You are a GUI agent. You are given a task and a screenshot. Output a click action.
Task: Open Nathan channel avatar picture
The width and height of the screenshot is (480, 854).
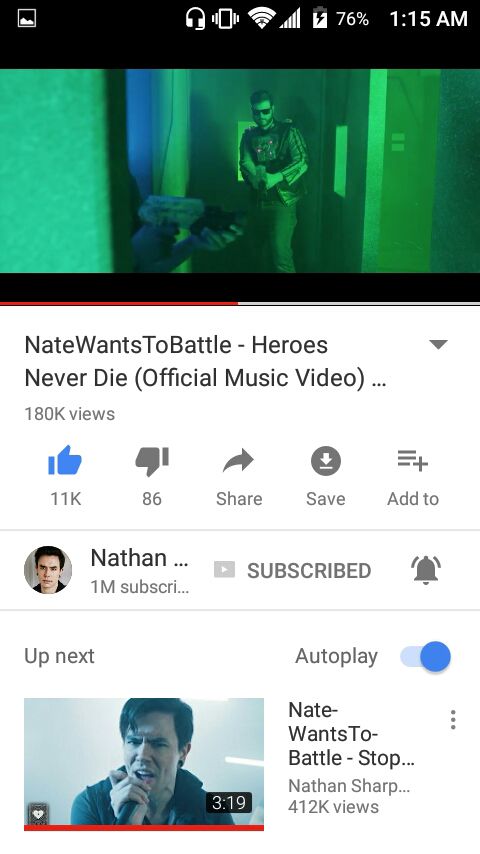[48, 570]
